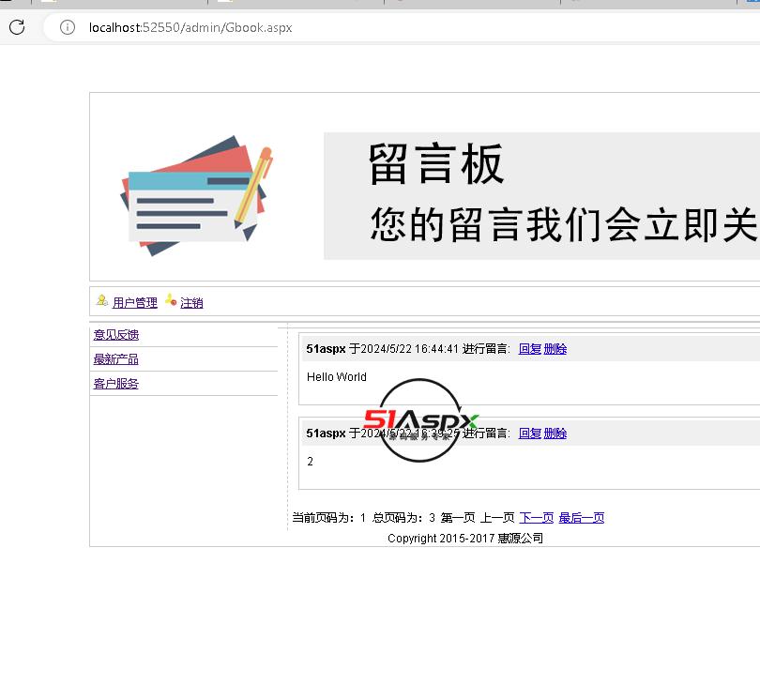The height and width of the screenshot is (700, 760).
Task: Click the 上一页 pager text
Action: 497,518
